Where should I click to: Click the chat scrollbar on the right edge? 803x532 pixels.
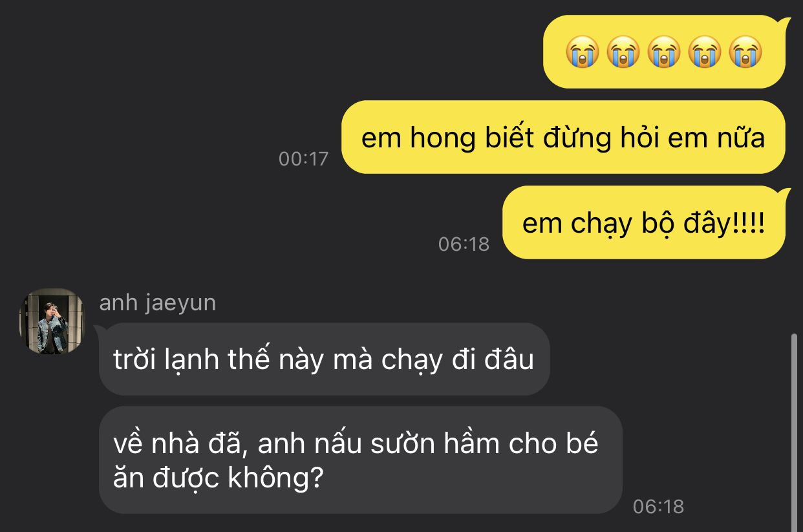[796, 431]
